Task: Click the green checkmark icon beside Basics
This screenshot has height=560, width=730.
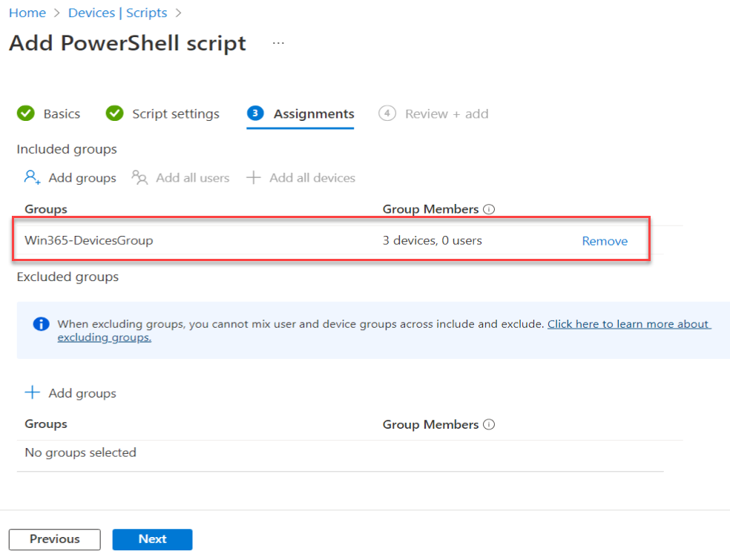Action: coord(26,113)
